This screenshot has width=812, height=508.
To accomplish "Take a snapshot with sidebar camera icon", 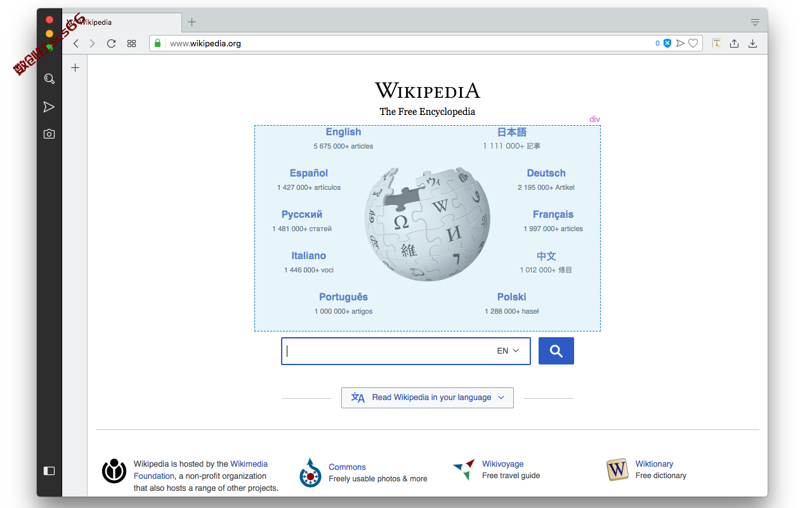I will pyautogui.click(x=49, y=134).
